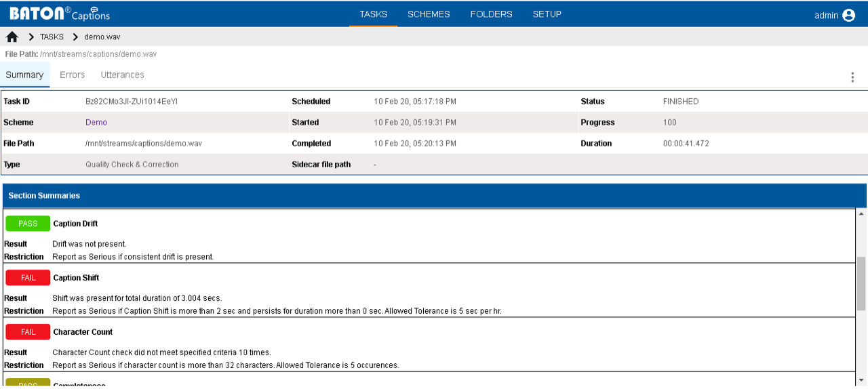Click the File Path line under breadcrumb
This screenshot has width=868, height=389.
81,54
